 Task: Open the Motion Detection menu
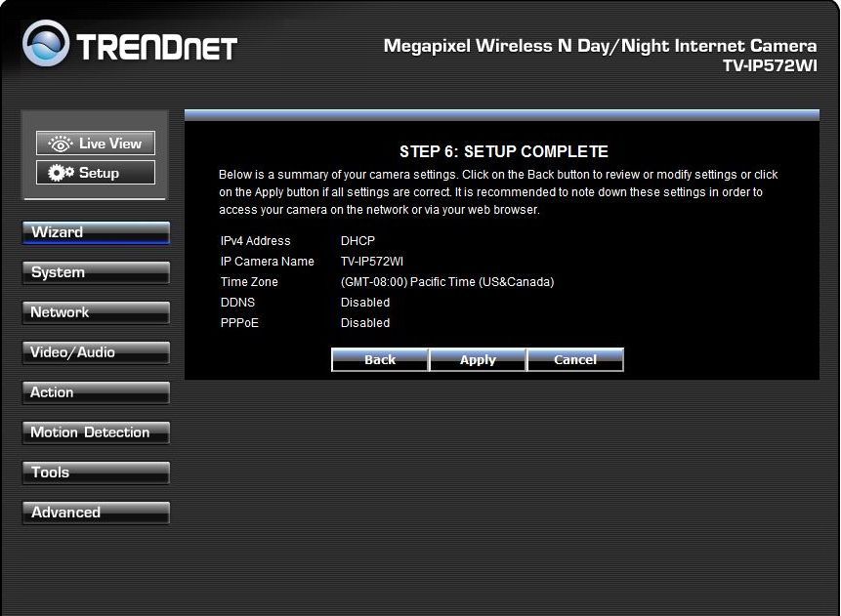point(96,432)
